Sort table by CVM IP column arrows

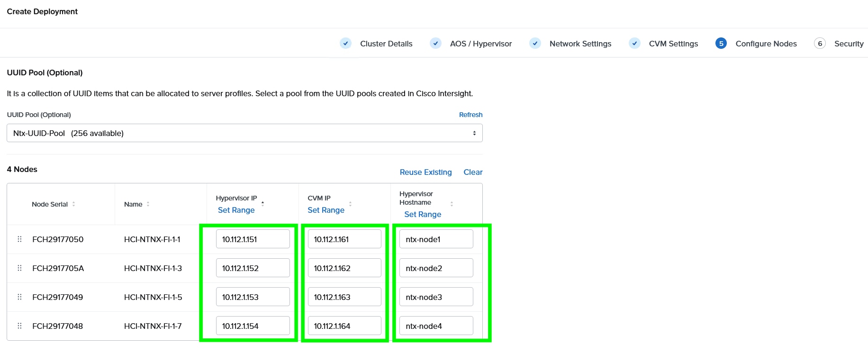350,204
